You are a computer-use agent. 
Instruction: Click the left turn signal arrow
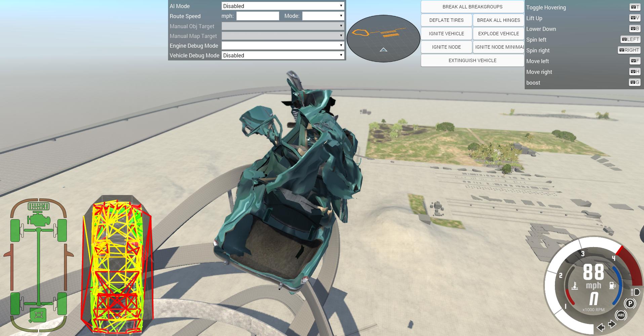coord(601,327)
